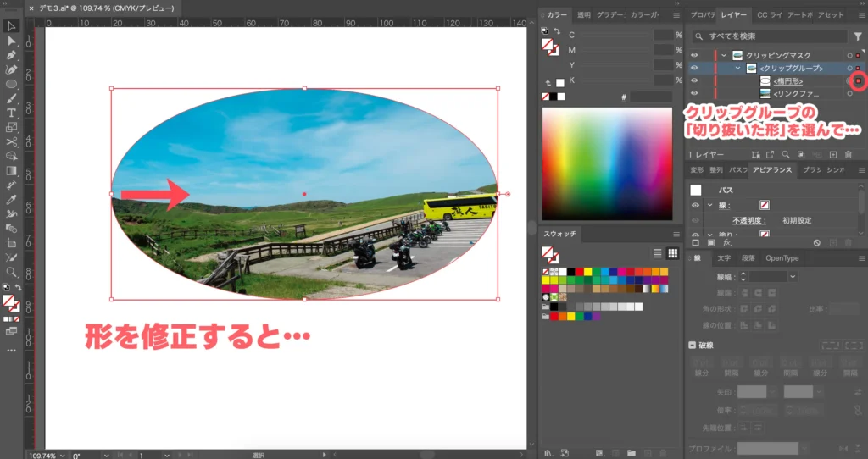868x459 pixels.
Task: Select the Type tool
Action: point(12,113)
